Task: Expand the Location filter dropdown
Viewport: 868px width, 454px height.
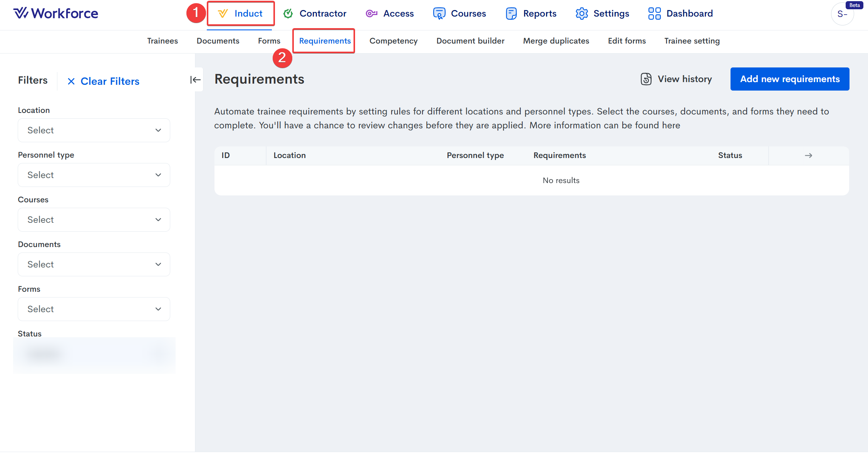Action: pos(94,130)
